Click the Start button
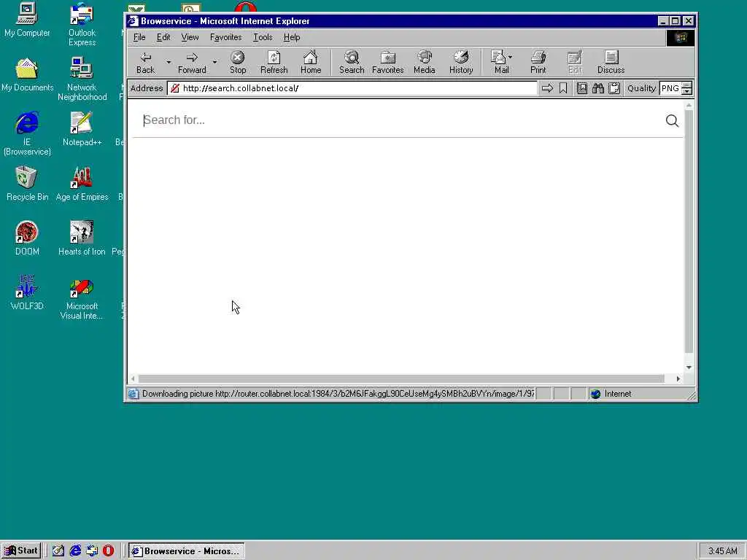 [21, 551]
